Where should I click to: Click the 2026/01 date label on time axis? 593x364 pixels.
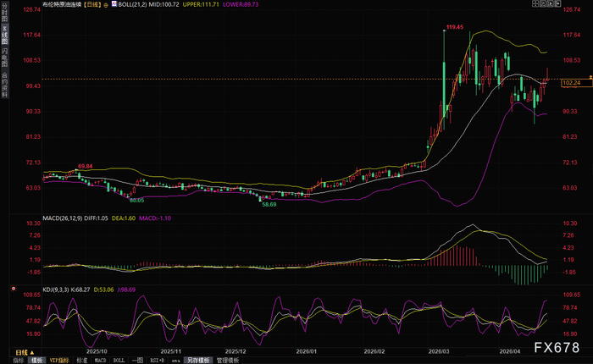(307, 351)
